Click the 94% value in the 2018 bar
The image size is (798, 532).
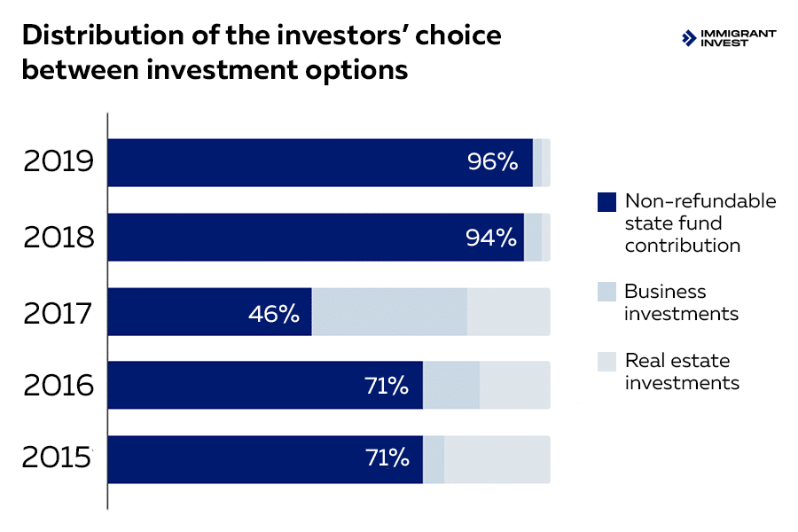coord(491,237)
